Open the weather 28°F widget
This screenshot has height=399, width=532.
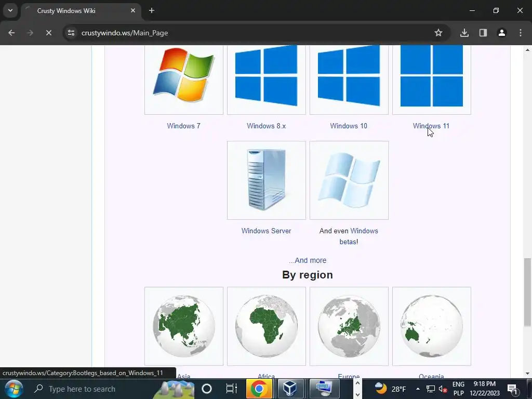(x=390, y=389)
